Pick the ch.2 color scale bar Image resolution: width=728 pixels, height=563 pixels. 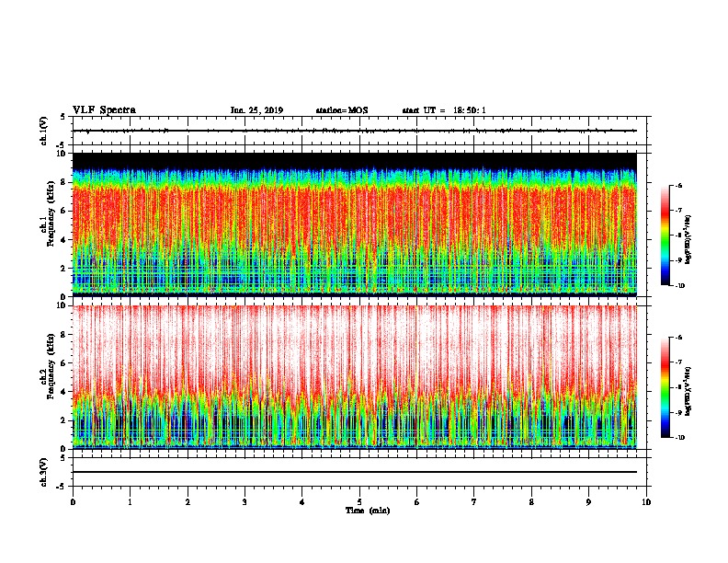[665, 387]
